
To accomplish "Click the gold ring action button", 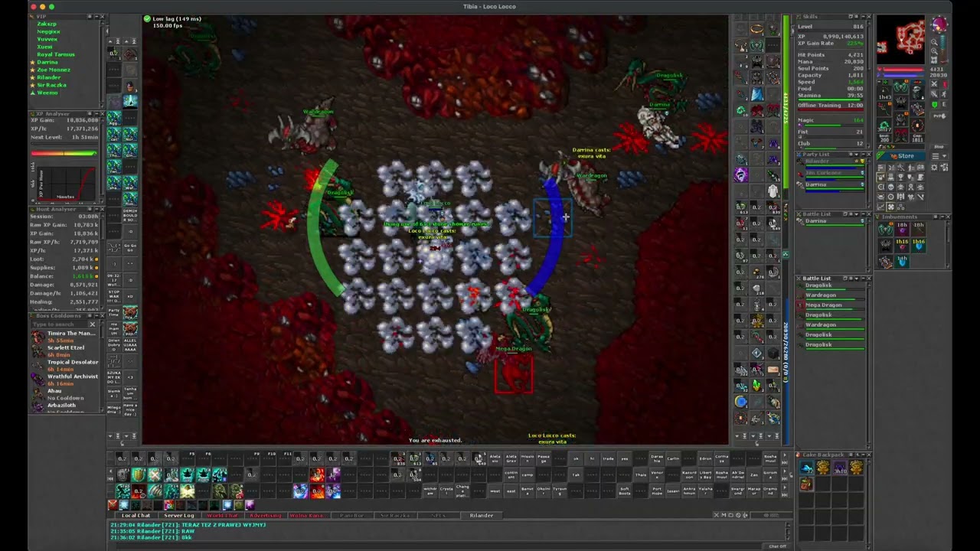I will (x=756, y=29).
